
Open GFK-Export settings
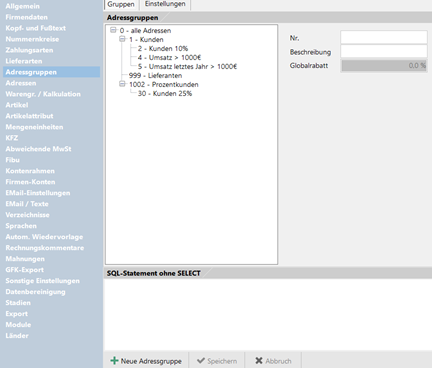[x=24, y=270]
